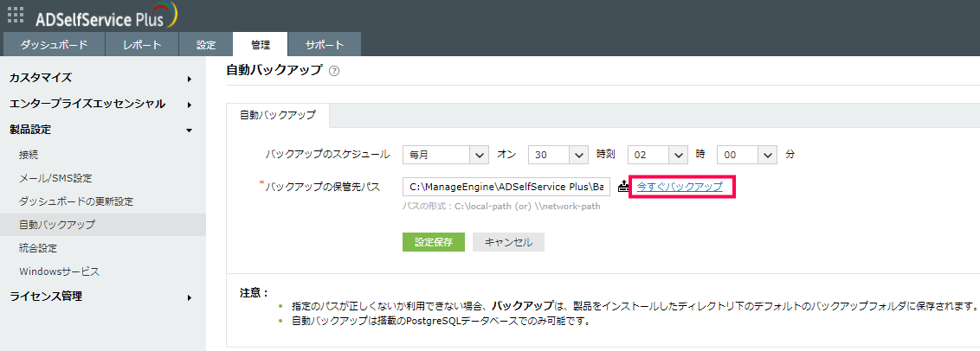Screen dimensions: 980x351
Task: Open the ダッシュボード tab
Action: point(54,44)
